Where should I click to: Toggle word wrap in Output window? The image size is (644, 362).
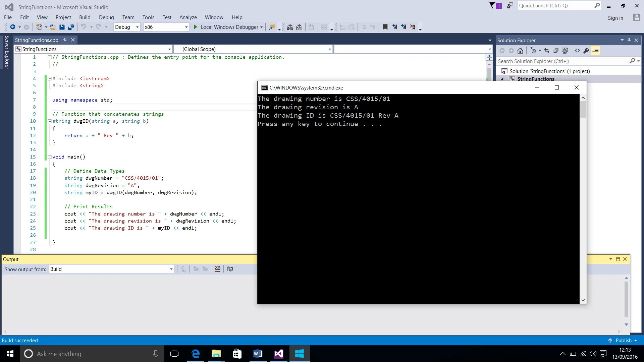[x=230, y=269]
